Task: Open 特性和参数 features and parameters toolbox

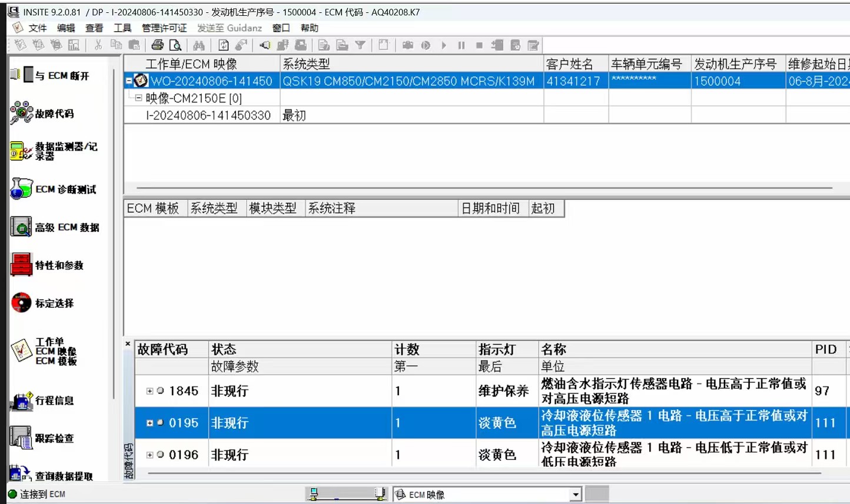Action: point(21,265)
